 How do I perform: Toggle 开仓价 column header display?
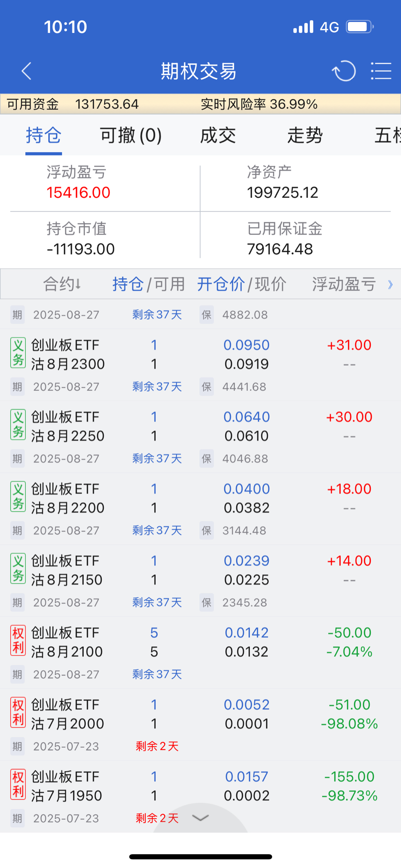click(221, 284)
